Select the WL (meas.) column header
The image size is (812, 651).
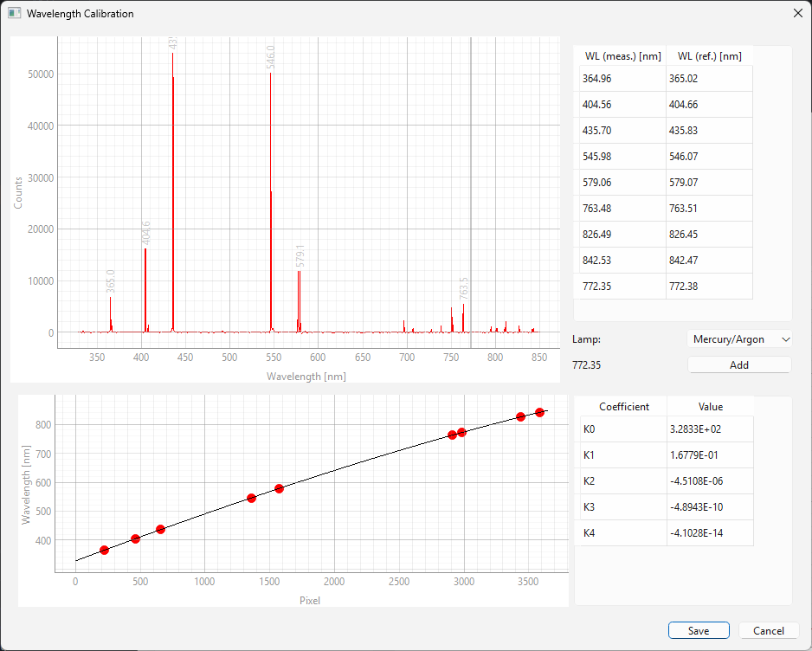coord(622,56)
